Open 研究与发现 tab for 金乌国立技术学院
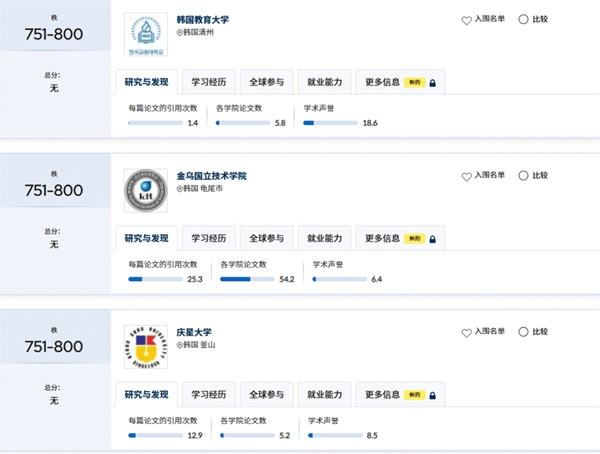The width and height of the screenshot is (600, 454). pyautogui.click(x=146, y=238)
